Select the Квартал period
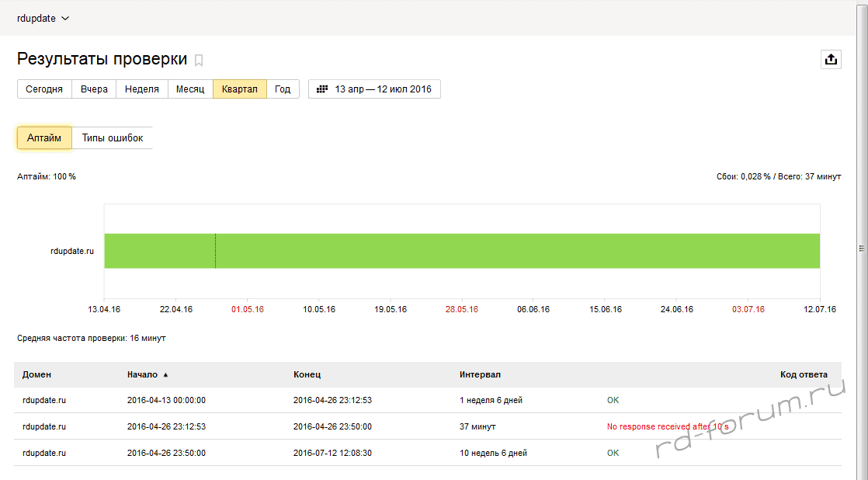 click(x=239, y=89)
